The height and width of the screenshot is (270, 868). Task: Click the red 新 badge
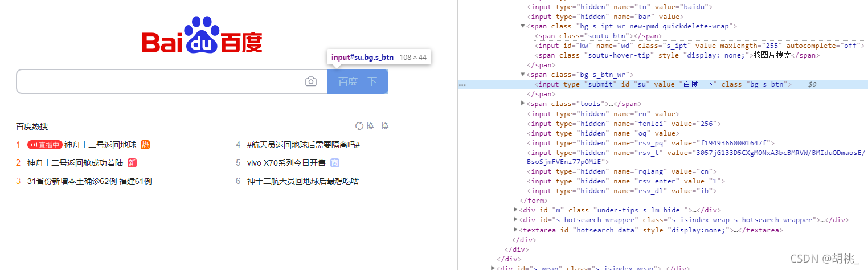[x=132, y=163]
